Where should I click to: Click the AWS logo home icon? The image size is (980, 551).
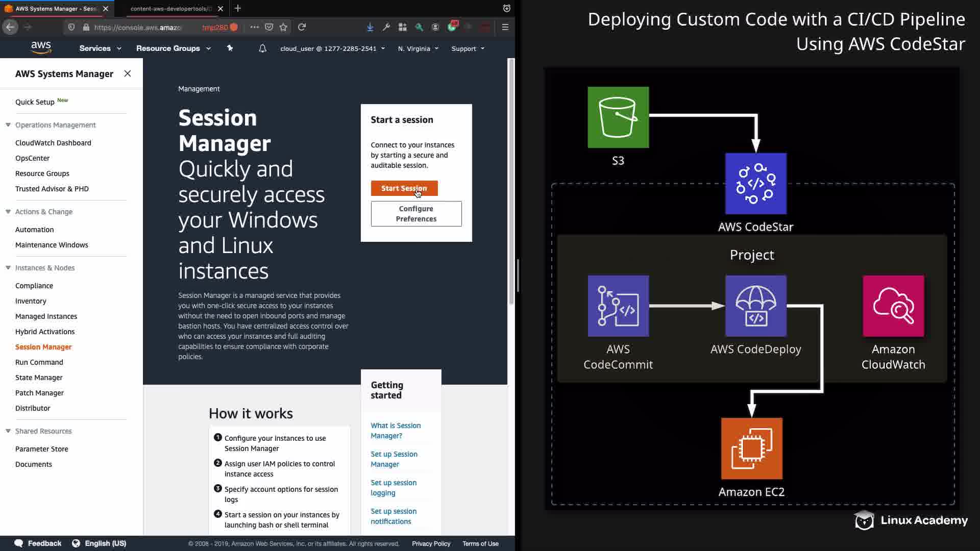click(41, 48)
